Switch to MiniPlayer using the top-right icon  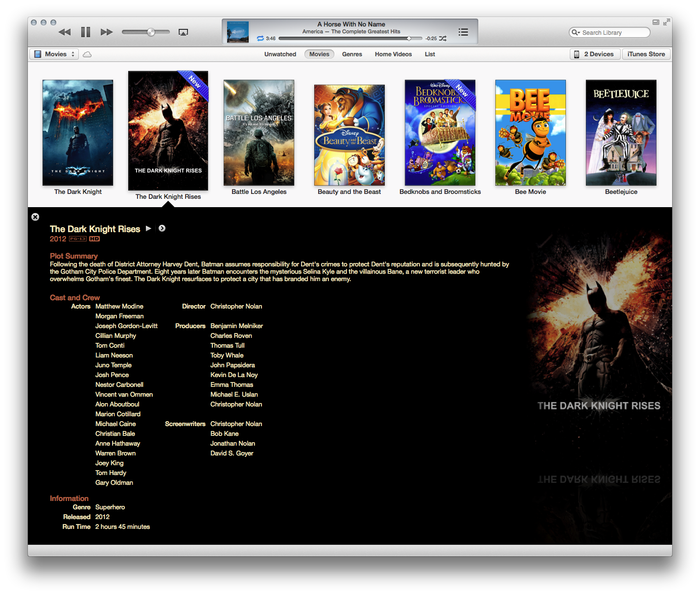(x=655, y=22)
